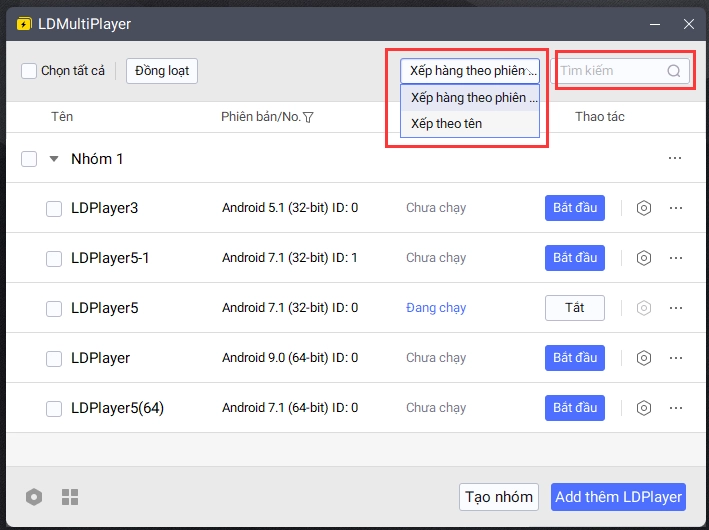Viewport: 709px width, 530px height.
Task: Click Android 9.0 (64-bit) ID: 0 text
Action: 290,358
